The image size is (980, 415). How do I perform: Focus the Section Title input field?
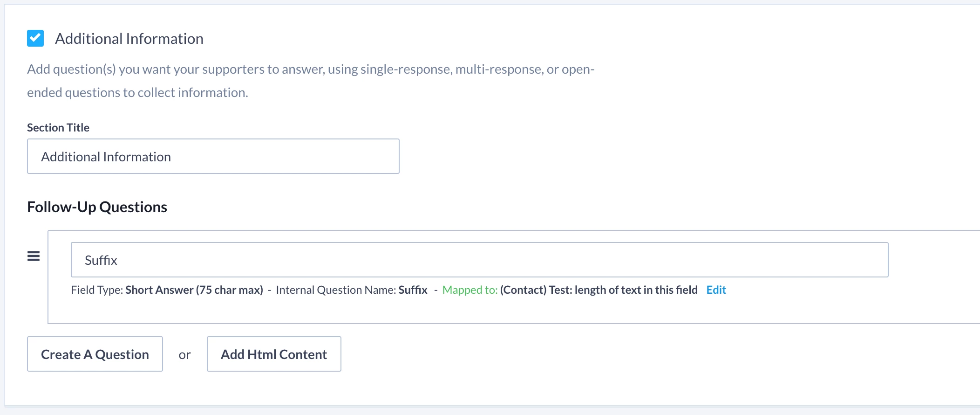[213, 156]
